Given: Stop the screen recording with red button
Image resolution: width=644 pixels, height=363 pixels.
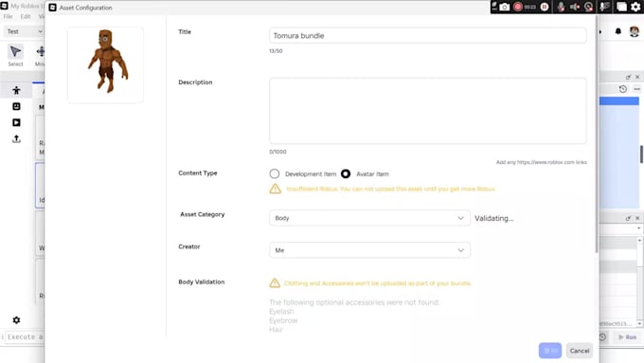Looking at the screenshot, I should [518, 7].
